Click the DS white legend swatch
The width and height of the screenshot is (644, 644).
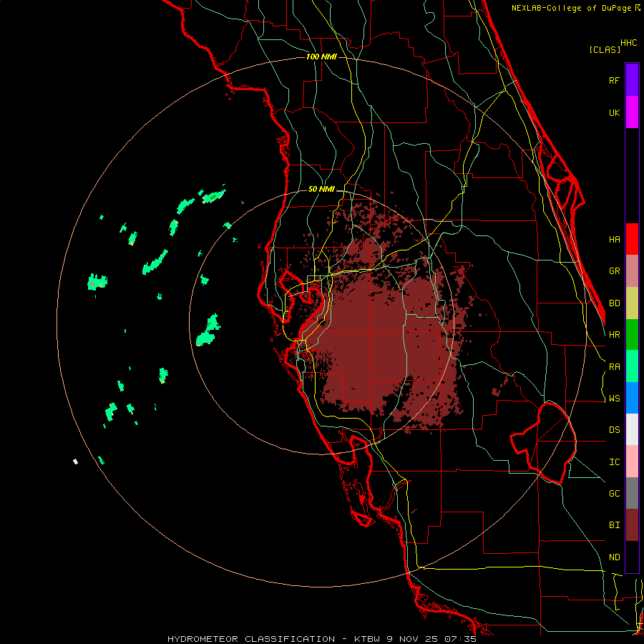(x=632, y=429)
